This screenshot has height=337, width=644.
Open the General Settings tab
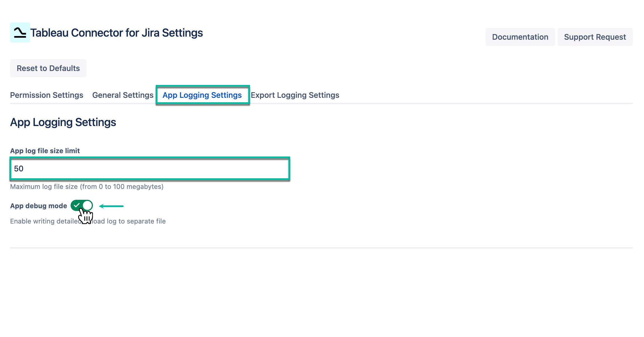point(122,95)
